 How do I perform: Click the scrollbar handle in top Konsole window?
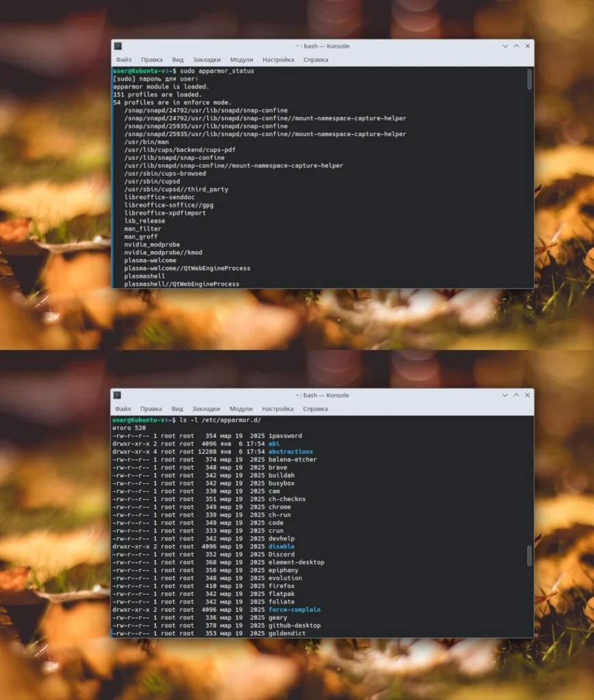529,79
